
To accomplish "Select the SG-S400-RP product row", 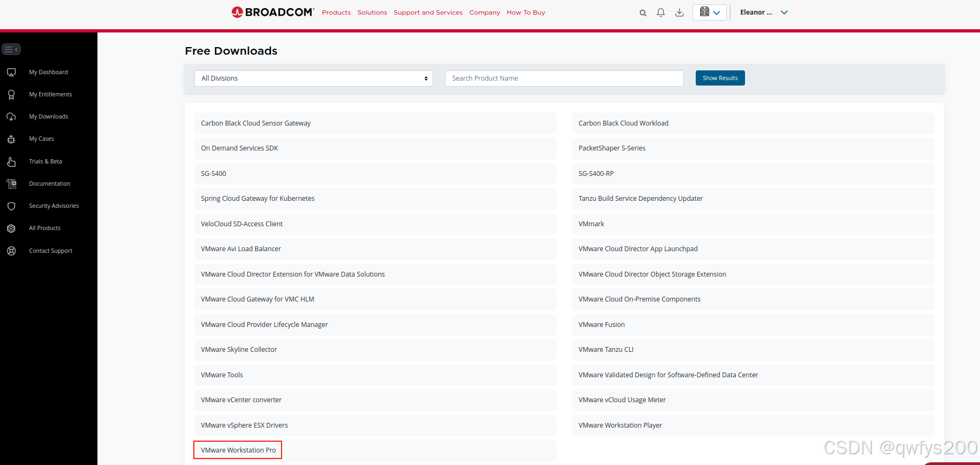I will point(753,174).
